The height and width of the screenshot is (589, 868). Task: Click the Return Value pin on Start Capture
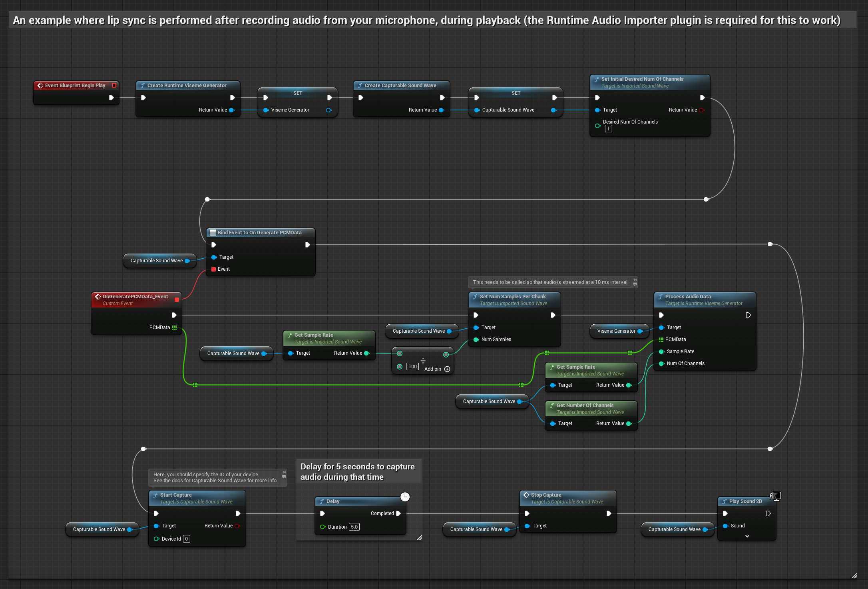(x=237, y=526)
